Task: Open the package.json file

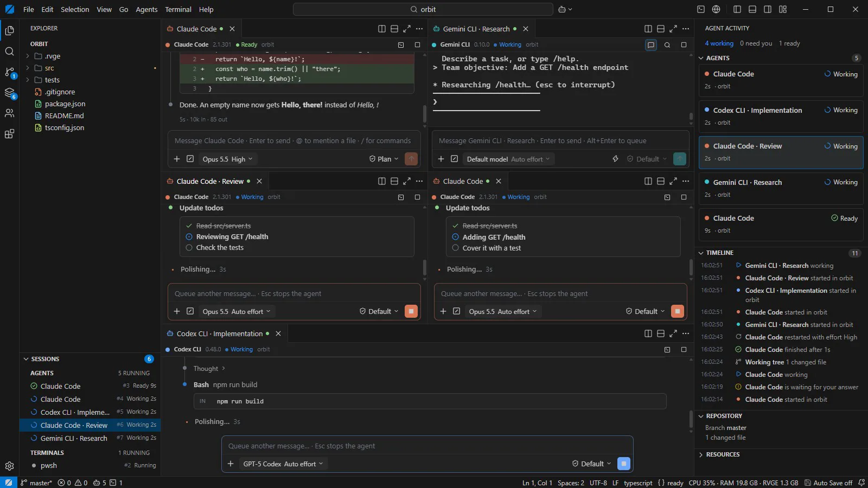Action: [x=65, y=104]
